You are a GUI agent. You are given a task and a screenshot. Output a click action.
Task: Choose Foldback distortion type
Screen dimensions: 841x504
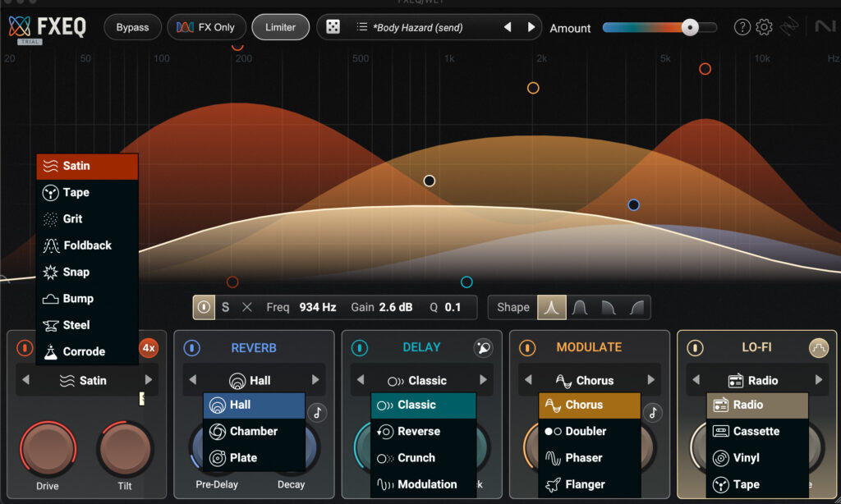[87, 245]
